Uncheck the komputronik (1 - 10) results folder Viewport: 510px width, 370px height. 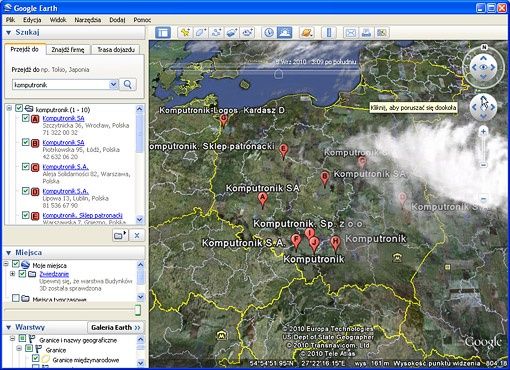19,108
